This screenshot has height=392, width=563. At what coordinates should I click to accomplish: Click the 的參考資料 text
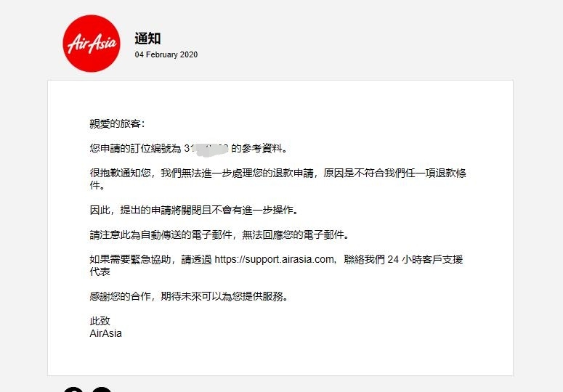coord(259,149)
